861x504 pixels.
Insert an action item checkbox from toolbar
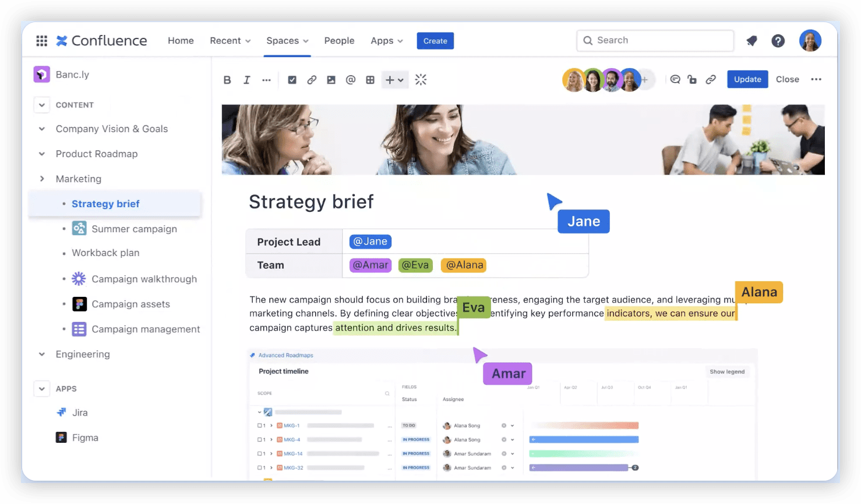pyautogui.click(x=292, y=80)
